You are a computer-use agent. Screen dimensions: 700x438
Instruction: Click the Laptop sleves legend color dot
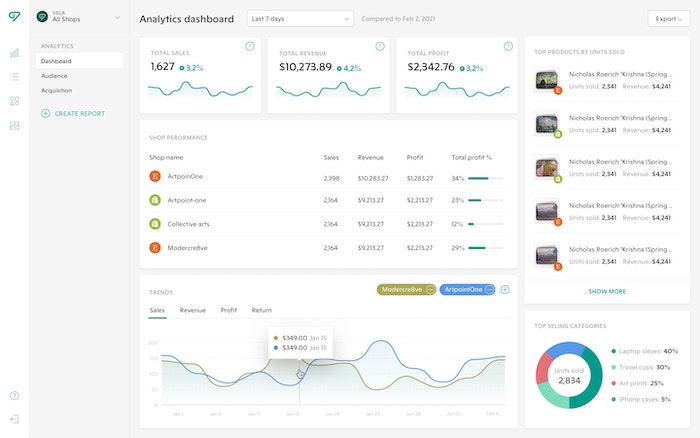614,351
